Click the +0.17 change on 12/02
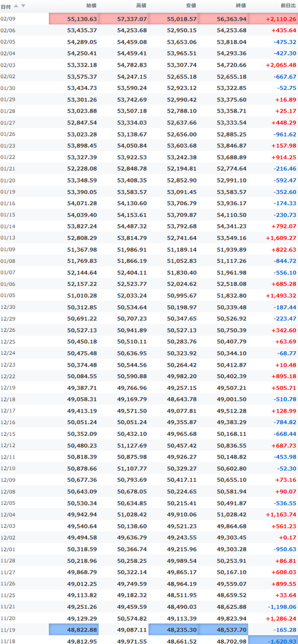The width and height of the screenshot is (298, 644). point(288,537)
